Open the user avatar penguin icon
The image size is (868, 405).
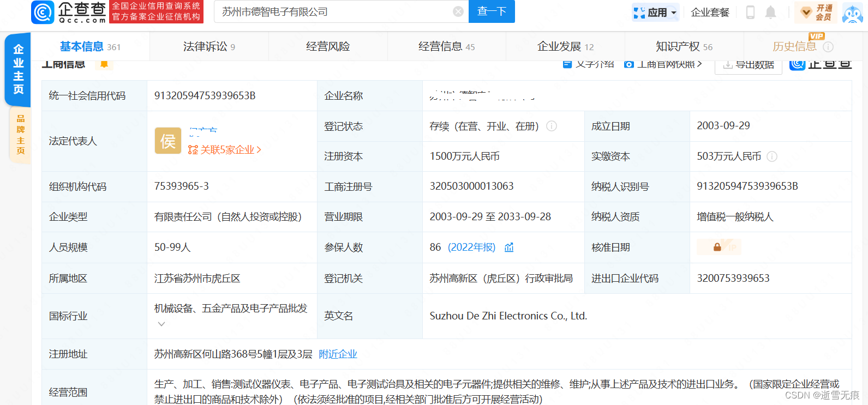tap(852, 13)
